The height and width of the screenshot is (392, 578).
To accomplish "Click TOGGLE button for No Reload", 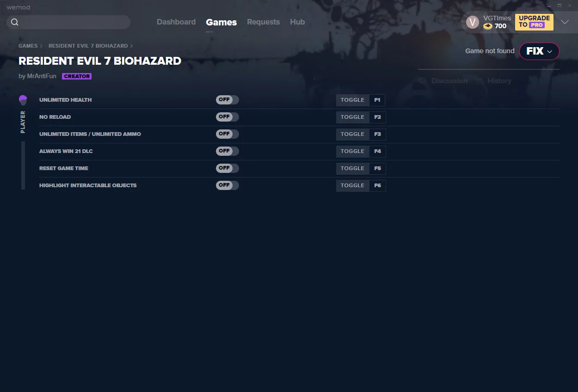I will [353, 117].
